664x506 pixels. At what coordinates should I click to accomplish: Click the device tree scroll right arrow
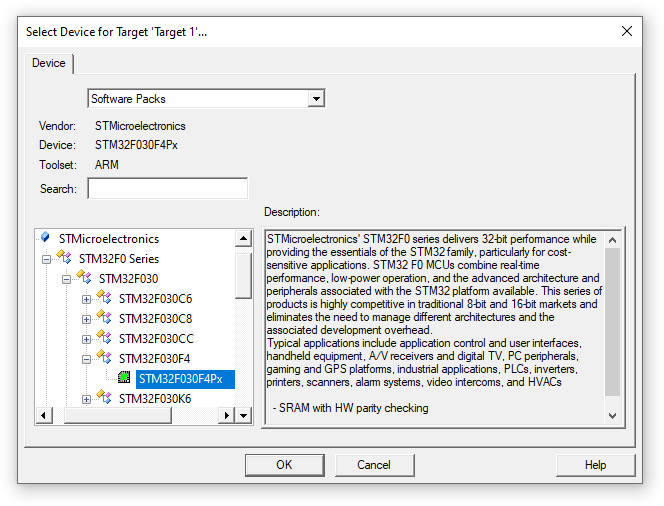click(227, 415)
